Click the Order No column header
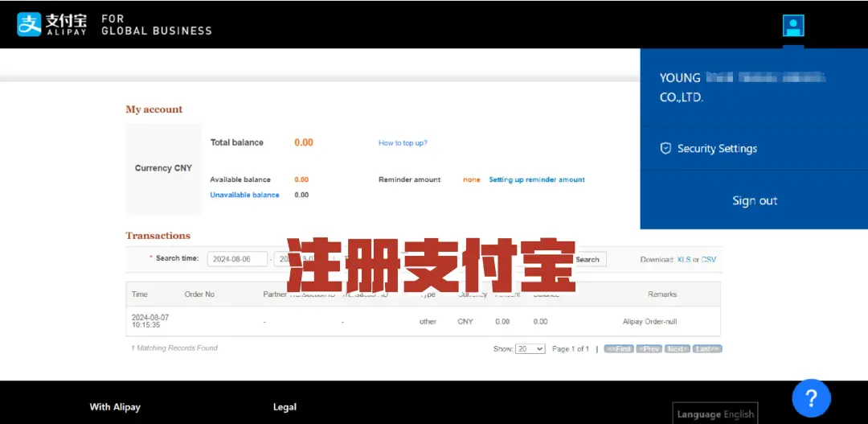868x424 pixels. (199, 294)
